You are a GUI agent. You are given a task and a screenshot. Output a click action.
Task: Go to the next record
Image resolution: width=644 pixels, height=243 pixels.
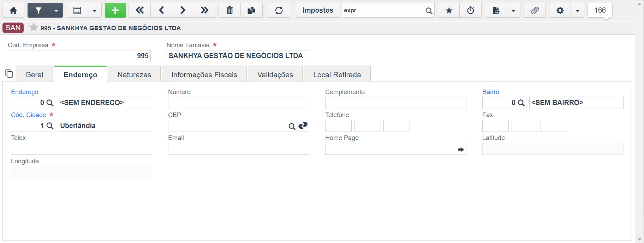183,11
